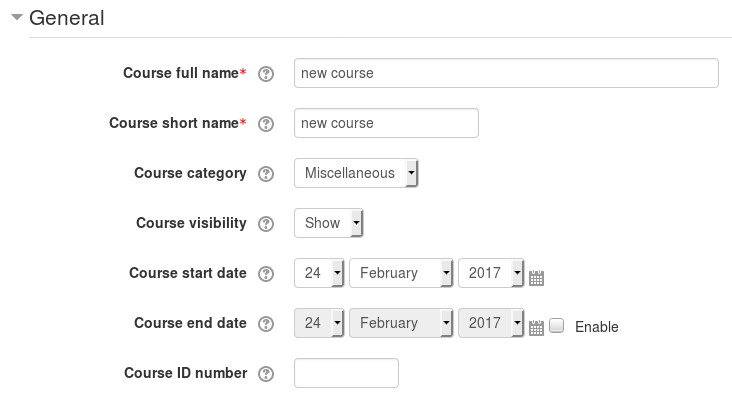Open the Show course visibility dropdown
The image size is (732, 395).
328,223
